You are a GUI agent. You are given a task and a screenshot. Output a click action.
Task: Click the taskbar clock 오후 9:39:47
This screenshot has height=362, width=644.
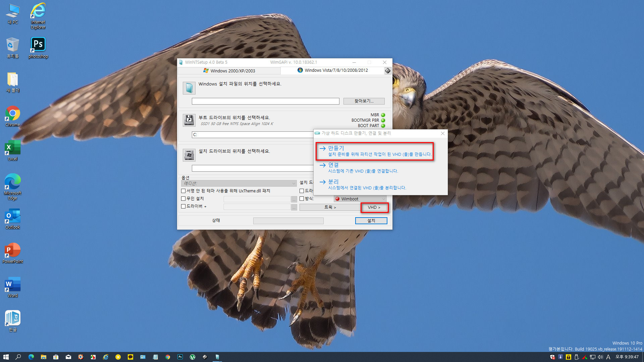pyautogui.click(x=627, y=357)
